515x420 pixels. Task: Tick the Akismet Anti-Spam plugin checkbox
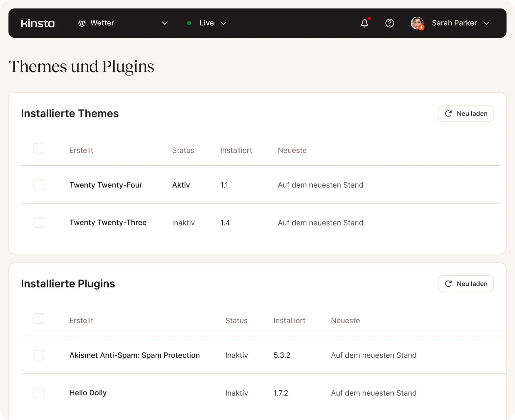pyautogui.click(x=39, y=355)
